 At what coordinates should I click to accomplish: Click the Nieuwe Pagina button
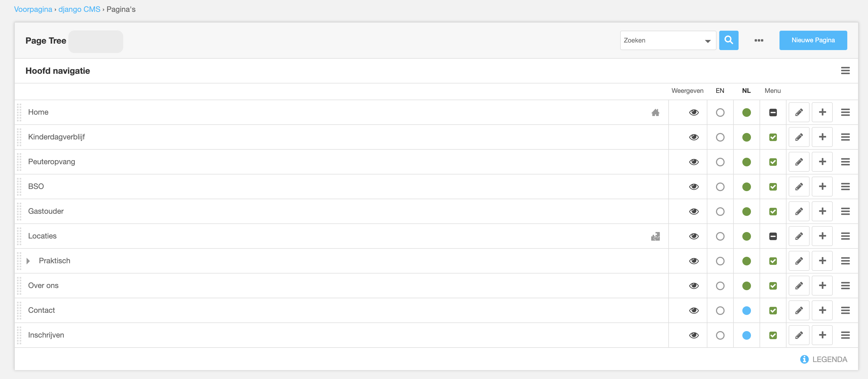point(813,40)
